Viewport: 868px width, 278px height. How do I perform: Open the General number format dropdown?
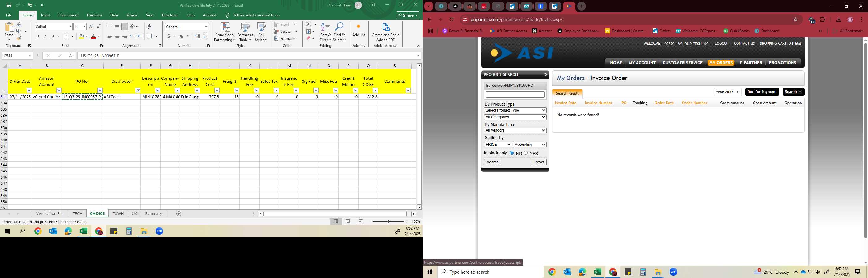(x=206, y=27)
